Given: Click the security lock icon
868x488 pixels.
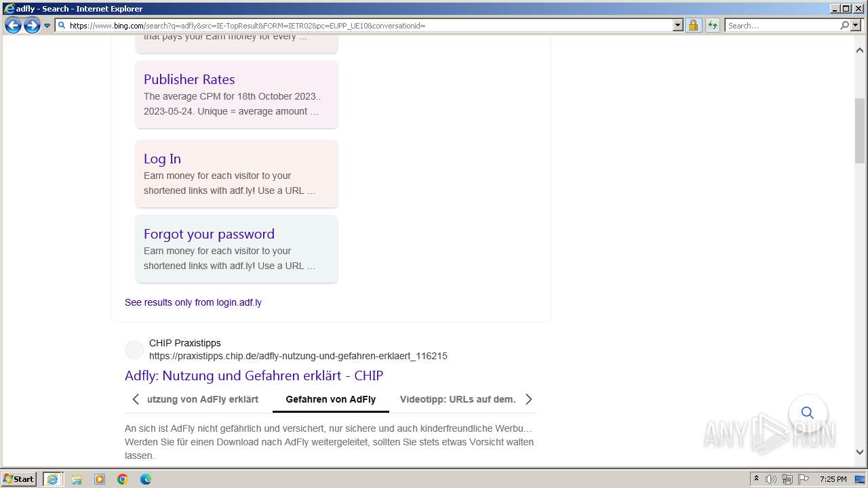Looking at the screenshot, I should pos(693,26).
